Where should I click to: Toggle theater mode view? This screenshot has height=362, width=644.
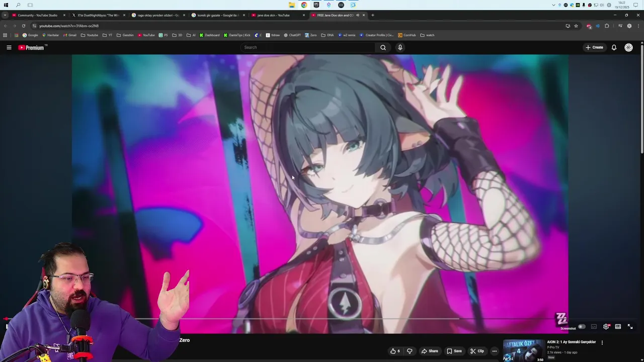click(618, 327)
